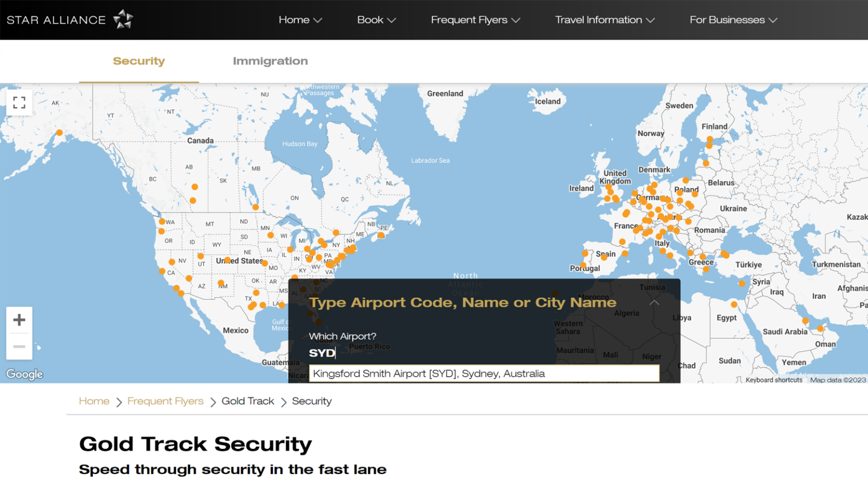868x488 pixels.
Task: Enter fullscreen map view
Action: pos(19,102)
